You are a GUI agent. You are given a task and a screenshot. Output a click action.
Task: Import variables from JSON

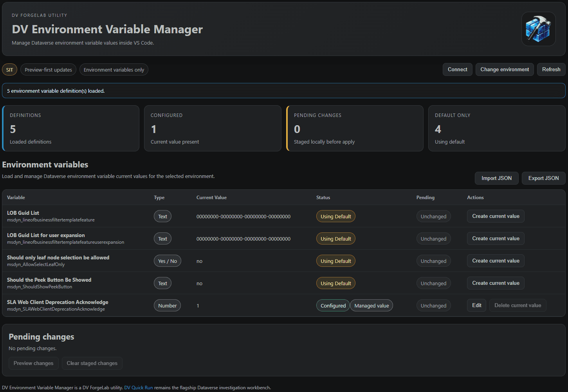[x=496, y=178]
